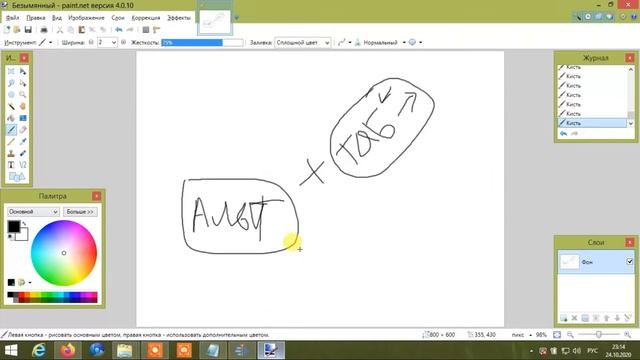This screenshot has width=640, height=360.
Task: Select the Shapes tool
Action: tap(17, 177)
